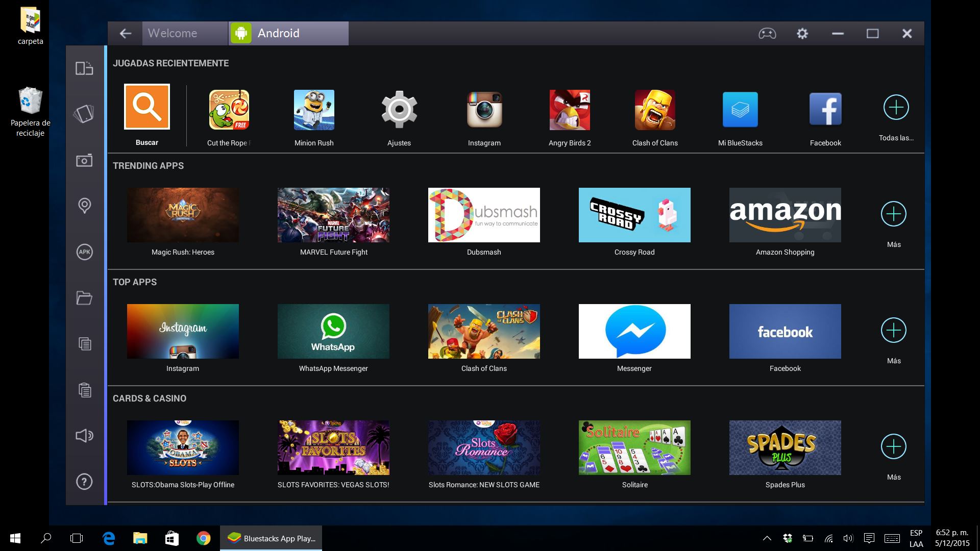Open Instagram from Top Apps
This screenshot has width=980, height=551.
182,330
